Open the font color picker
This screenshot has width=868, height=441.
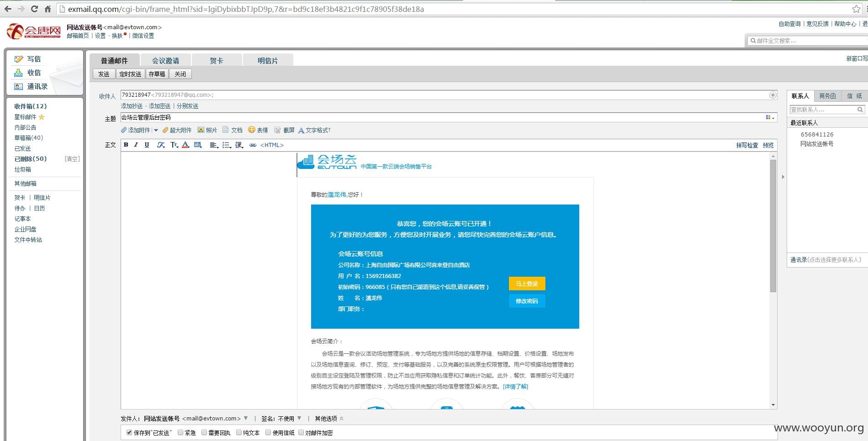click(x=185, y=145)
